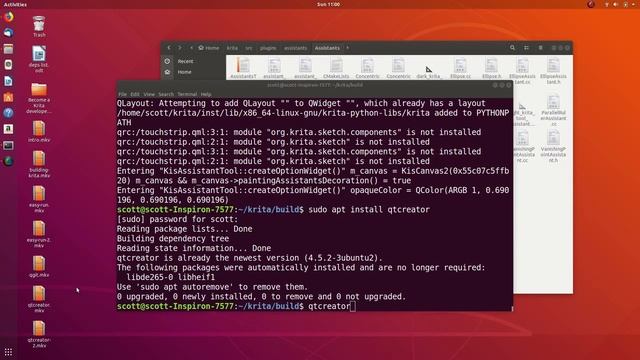Open the terminal Search menu

[x=166, y=94]
